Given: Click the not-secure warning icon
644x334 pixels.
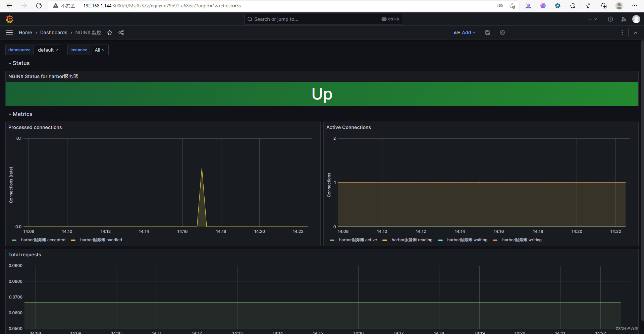Looking at the screenshot, I should coord(56,6).
